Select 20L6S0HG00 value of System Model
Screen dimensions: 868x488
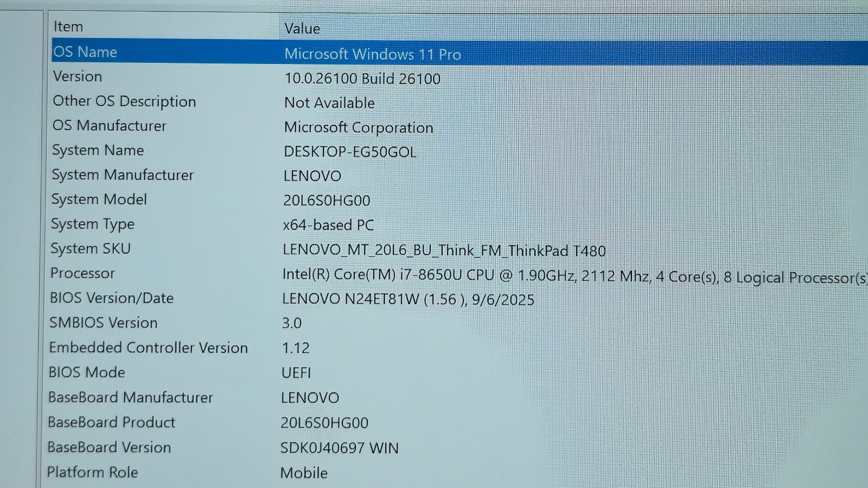click(327, 201)
